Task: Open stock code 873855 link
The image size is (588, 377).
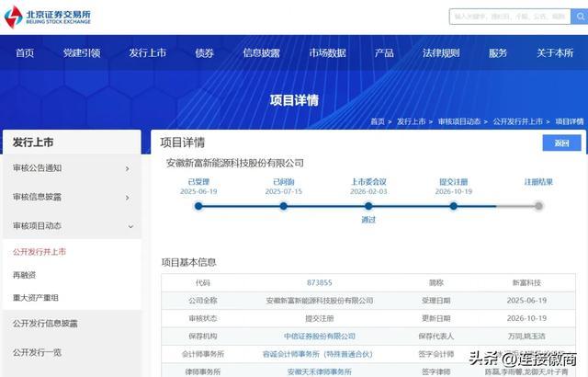Action: 320,283
